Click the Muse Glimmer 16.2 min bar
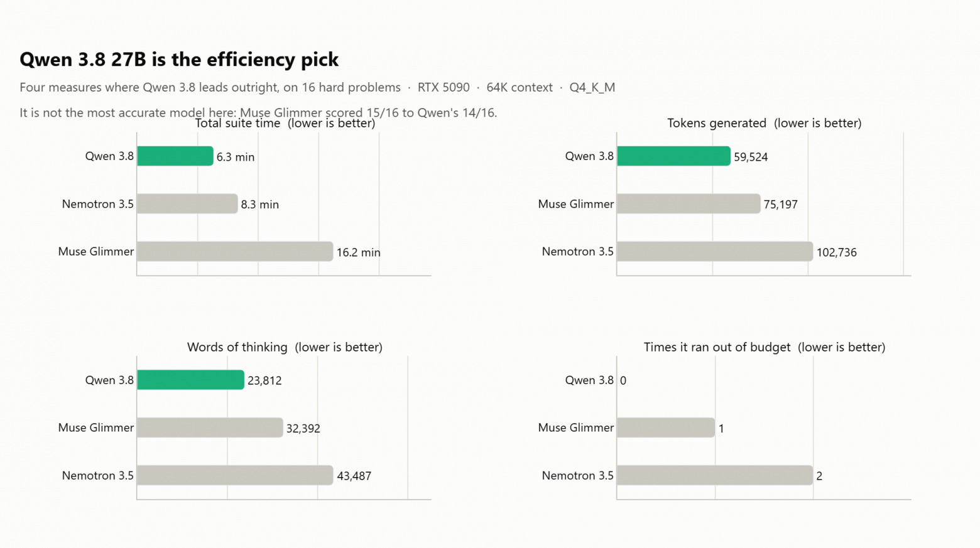The height and width of the screenshot is (548, 980). click(235, 251)
